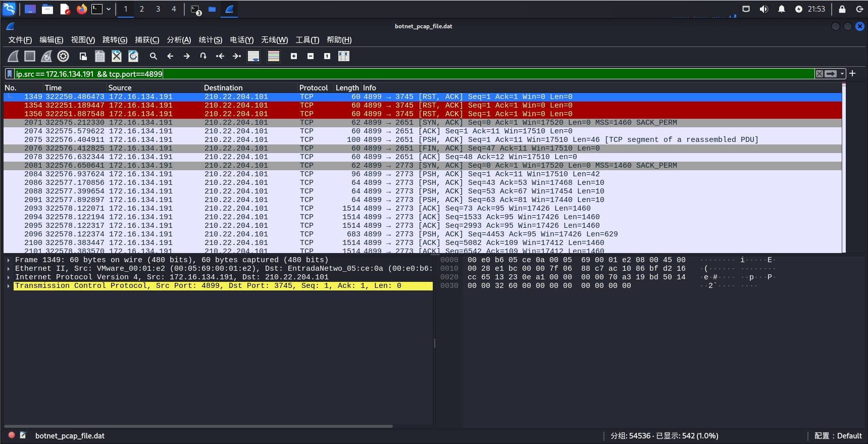The width and height of the screenshot is (868, 444).
Task: Sort by Info column header
Action: click(601, 88)
